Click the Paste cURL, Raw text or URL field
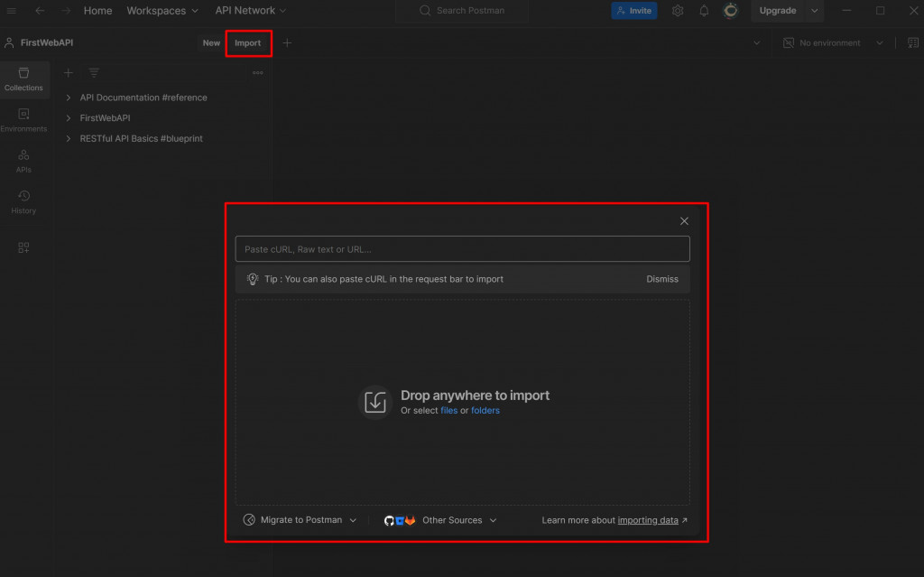Viewport: 924px width, 577px height. (462, 249)
